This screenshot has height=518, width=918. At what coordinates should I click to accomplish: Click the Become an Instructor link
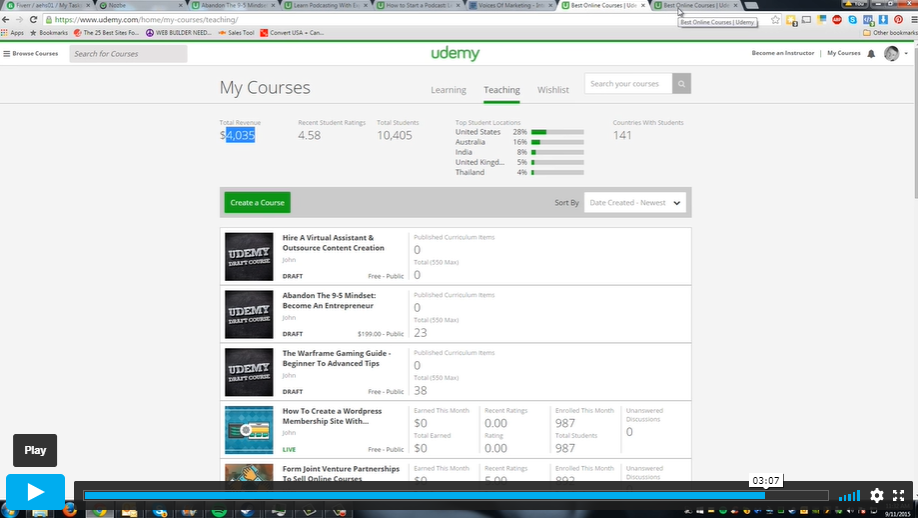[x=783, y=53]
